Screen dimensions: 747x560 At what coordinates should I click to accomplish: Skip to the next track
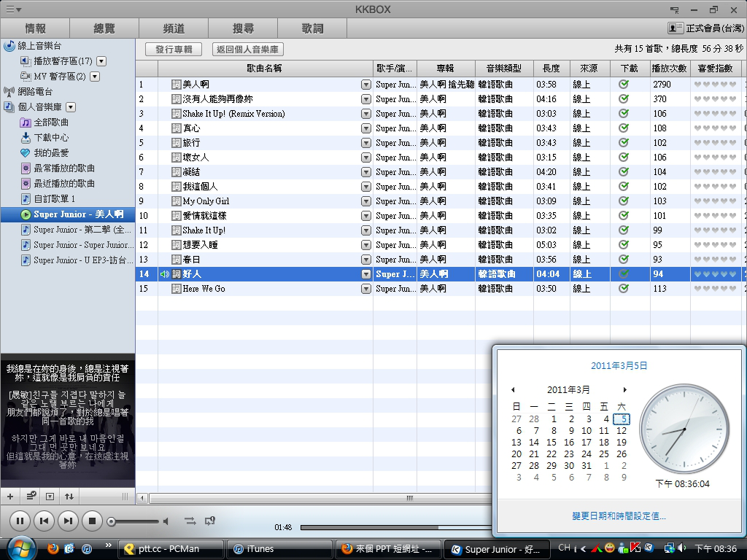coord(68,521)
